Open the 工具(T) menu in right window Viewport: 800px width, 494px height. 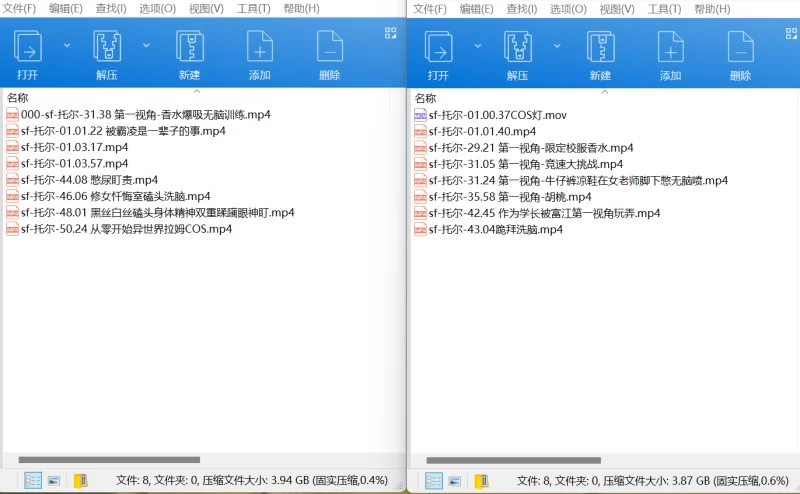point(665,9)
